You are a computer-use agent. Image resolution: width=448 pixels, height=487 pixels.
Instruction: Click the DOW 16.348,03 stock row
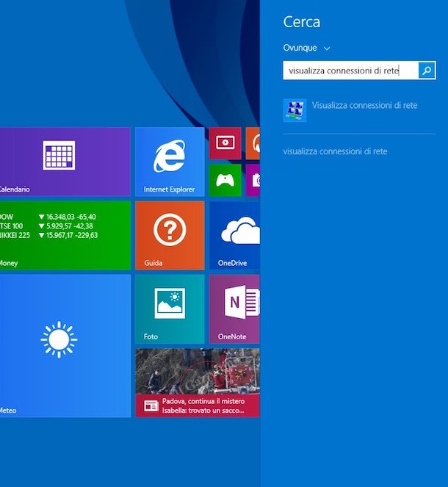tap(48, 217)
